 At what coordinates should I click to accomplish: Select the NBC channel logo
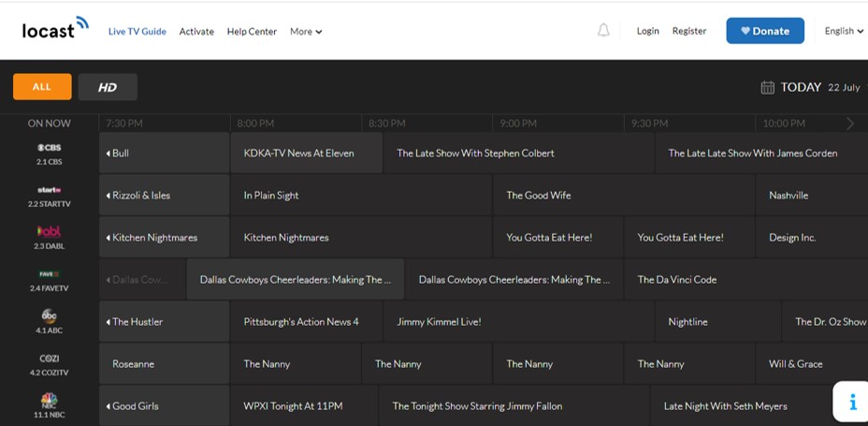point(49,400)
